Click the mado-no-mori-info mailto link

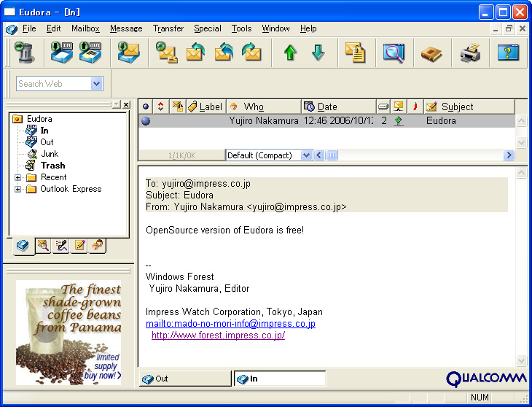click(x=230, y=324)
